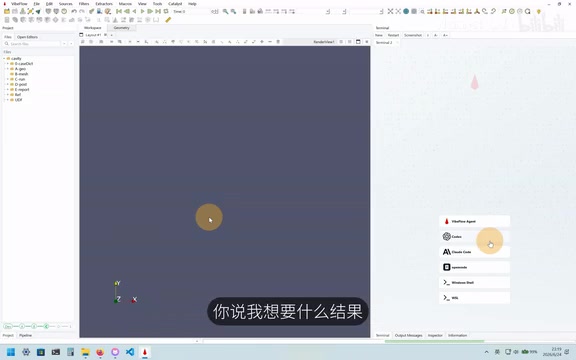Expand the E-report folder
The height and width of the screenshot is (360, 576).
pos(7,89)
